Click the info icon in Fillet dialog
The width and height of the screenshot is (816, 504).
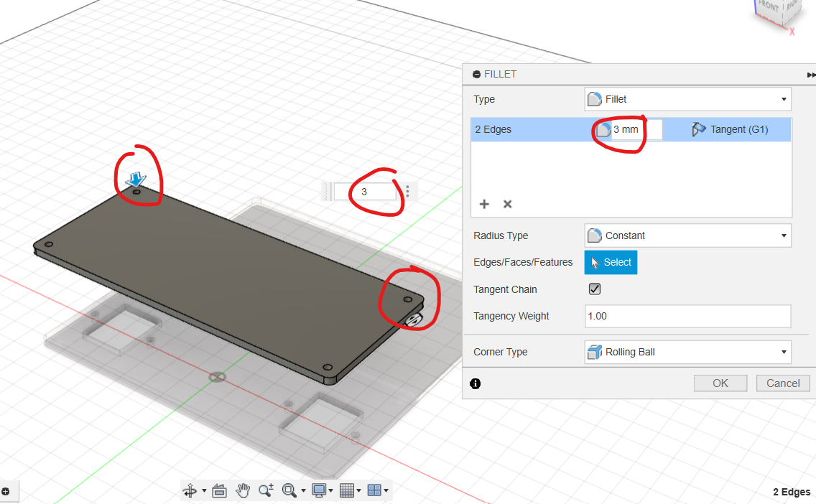[x=475, y=383]
